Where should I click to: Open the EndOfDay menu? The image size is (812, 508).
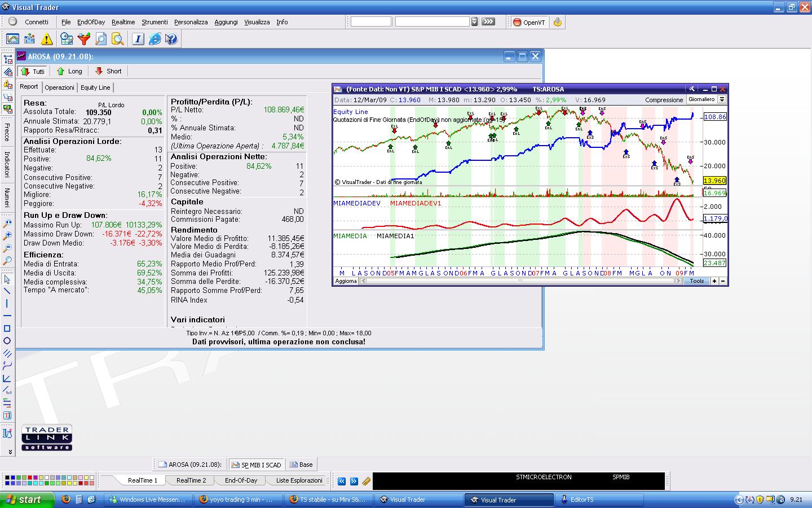click(x=91, y=22)
